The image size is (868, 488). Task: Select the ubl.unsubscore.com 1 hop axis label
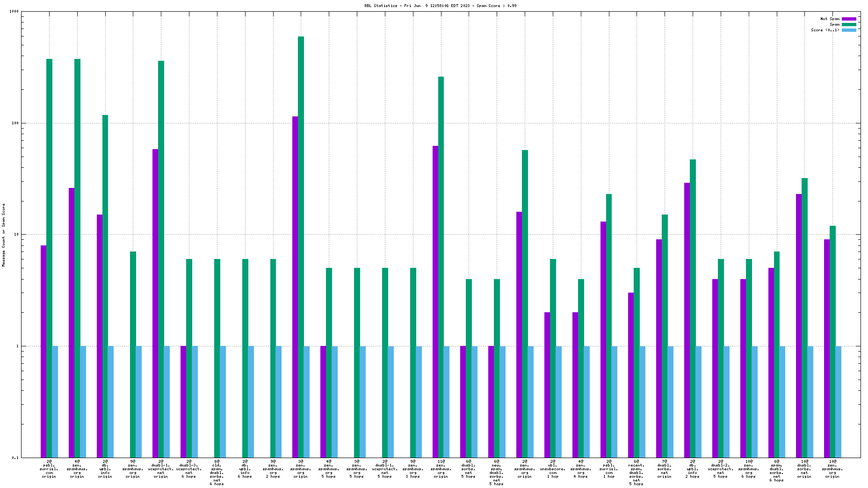click(x=553, y=469)
